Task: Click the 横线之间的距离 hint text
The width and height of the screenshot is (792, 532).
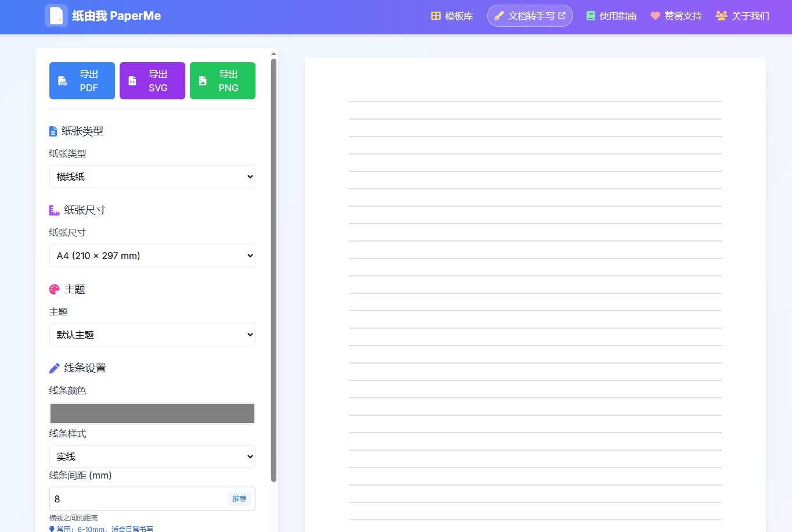Action: [x=73, y=518]
